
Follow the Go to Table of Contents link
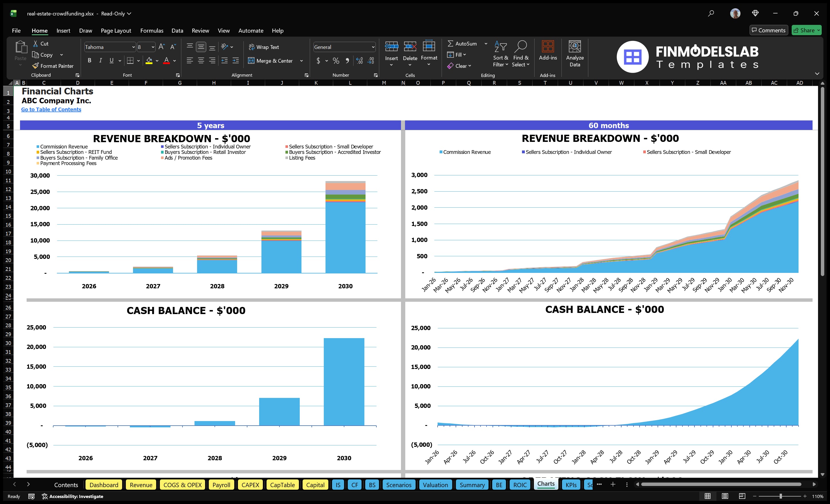click(x=51, y=109)
